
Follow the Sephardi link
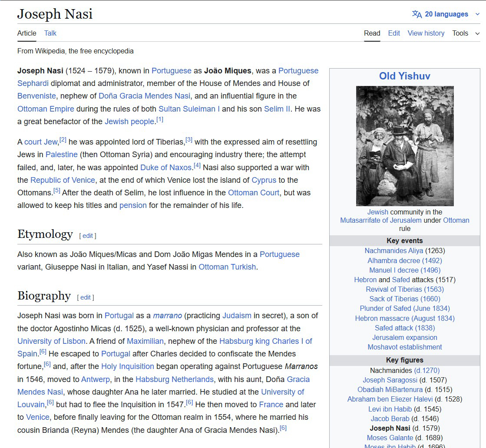[x=33, y=83]
